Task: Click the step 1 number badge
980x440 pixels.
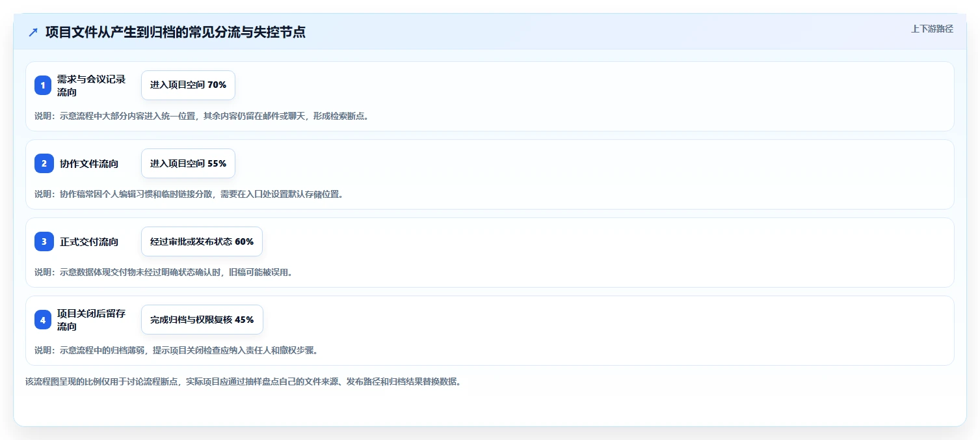Action: click(43, 85)
